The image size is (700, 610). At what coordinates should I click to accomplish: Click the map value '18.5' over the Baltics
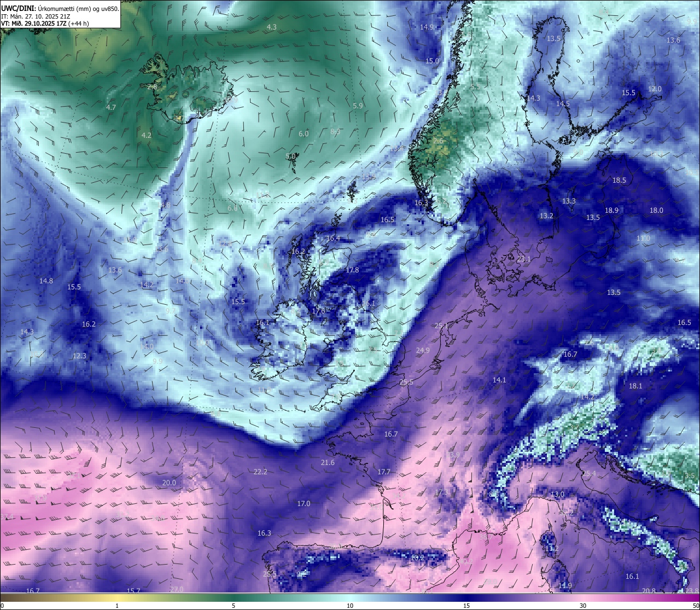(619, 181)
